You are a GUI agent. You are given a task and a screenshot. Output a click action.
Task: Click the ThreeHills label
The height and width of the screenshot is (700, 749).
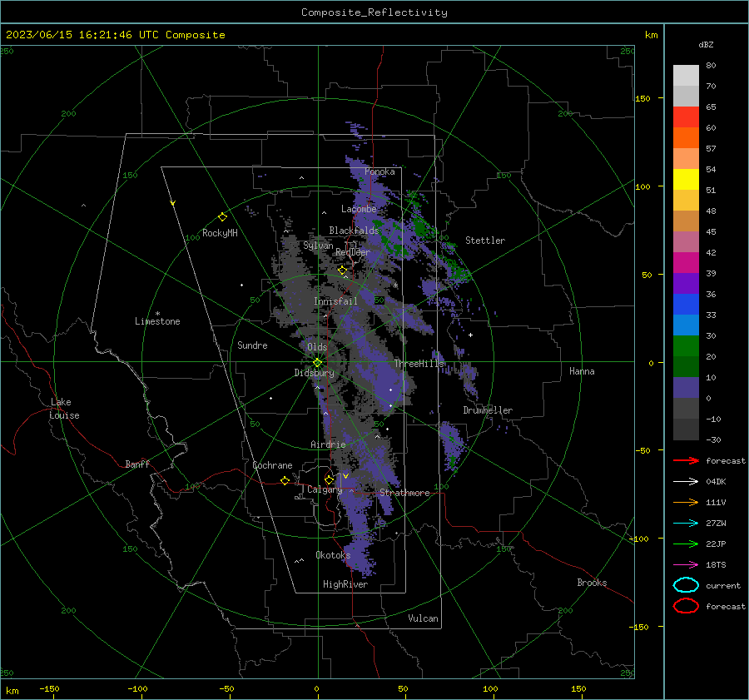pyautogui.click(x=419, y=364)
